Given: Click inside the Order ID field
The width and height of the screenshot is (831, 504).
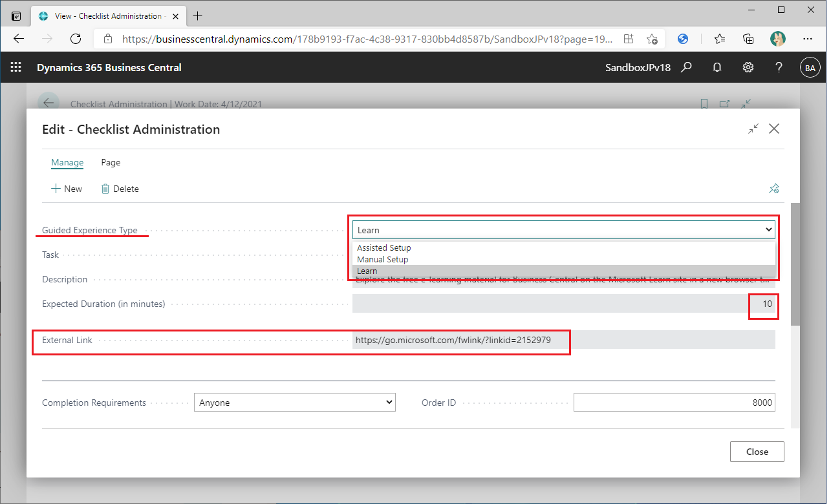Looking at the screenshot, I should 673,402.
